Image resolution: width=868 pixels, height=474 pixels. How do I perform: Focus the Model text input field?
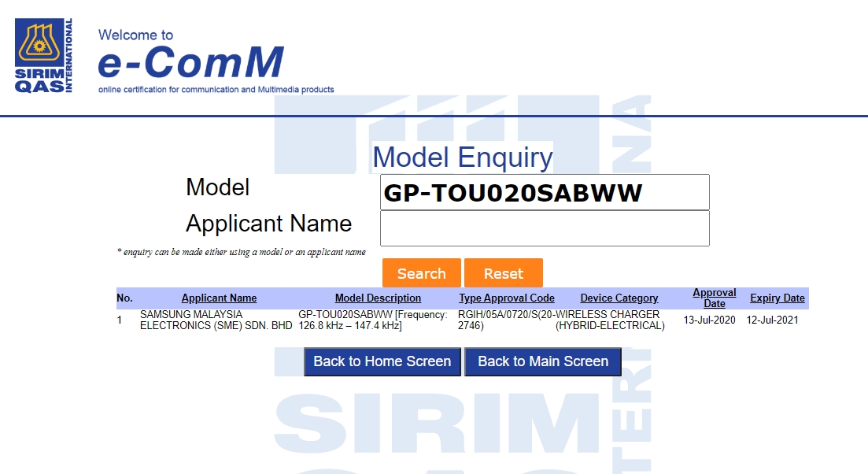545,193
